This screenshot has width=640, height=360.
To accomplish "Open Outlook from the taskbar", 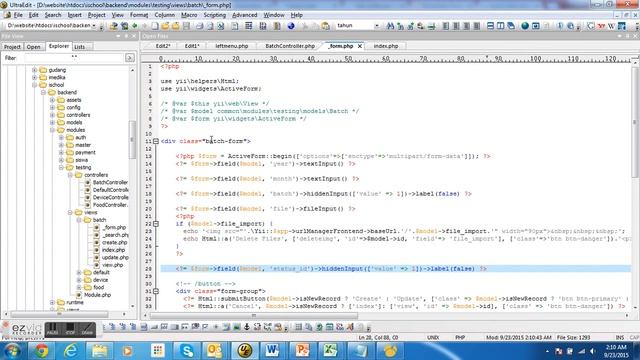I will click(215, 351).
